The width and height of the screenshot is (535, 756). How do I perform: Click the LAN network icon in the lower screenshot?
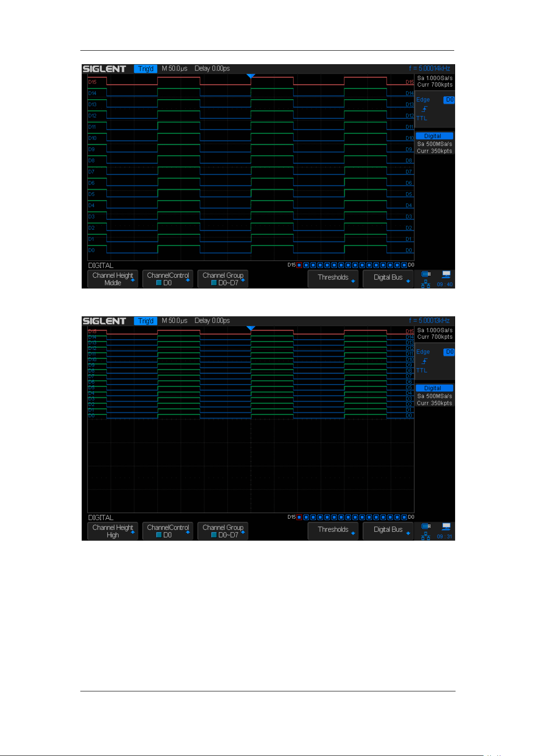(x=425, y=536)
